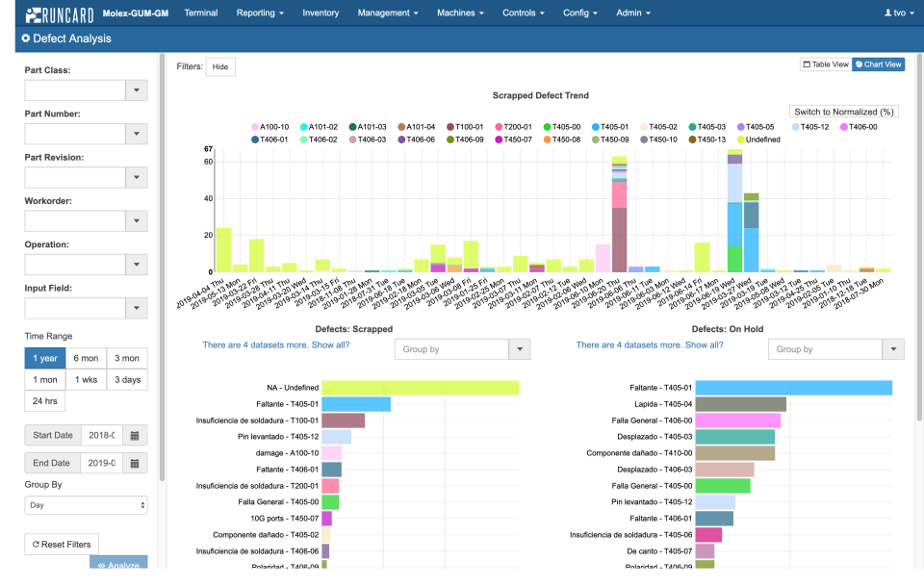The image size is (924, 586).
Task: Open the Management menu
Action: 388,13
